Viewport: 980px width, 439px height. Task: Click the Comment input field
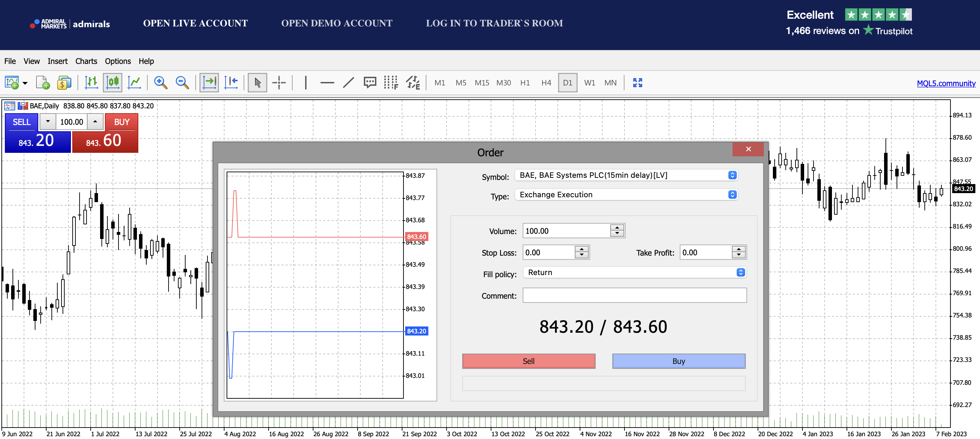click(x=634, y=295)
